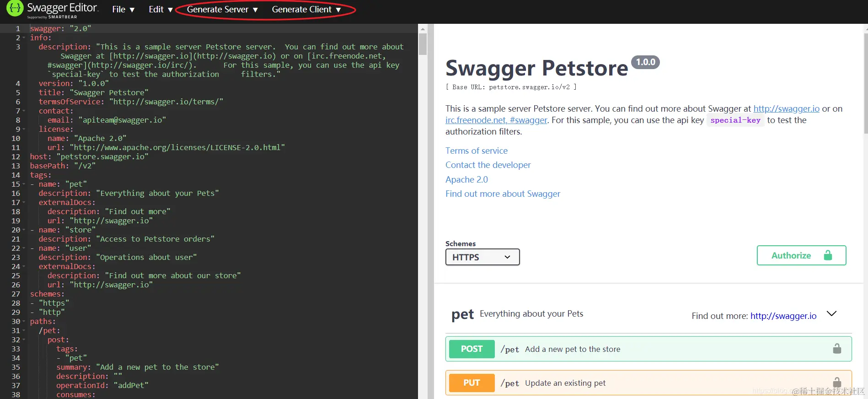The image size is (868, 399).
Task: Expand the POST /pet operation
Action: coord(648,349)
